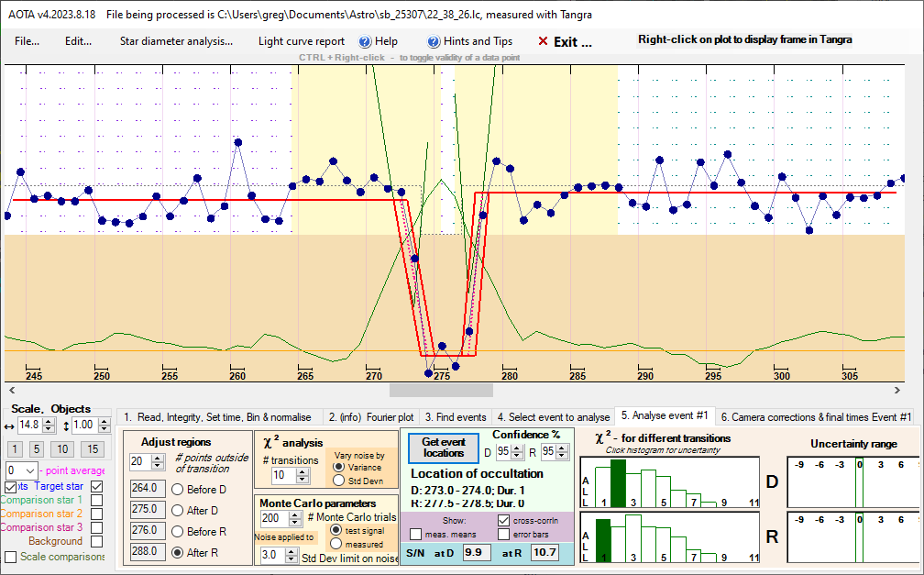The height and width of the screenshot is (575, 924).
Task: Select the Before D radio button
Action: click(x=177, y=487)
